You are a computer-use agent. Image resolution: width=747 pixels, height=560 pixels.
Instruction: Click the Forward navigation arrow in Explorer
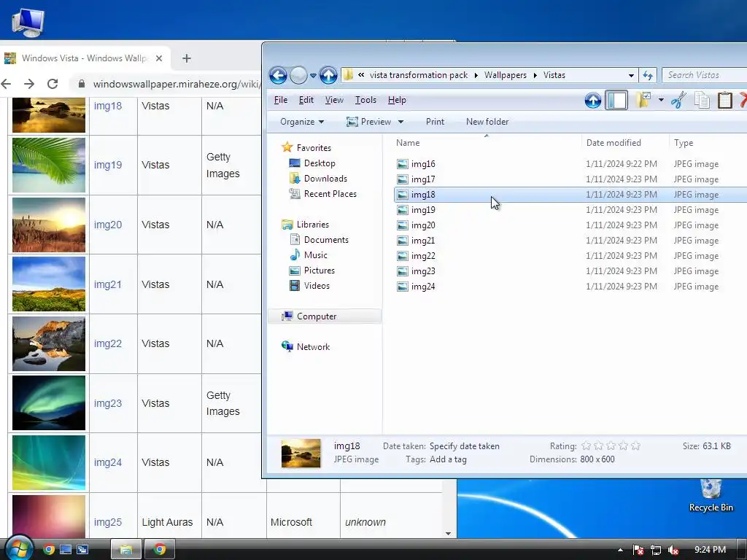click(298, 75)
